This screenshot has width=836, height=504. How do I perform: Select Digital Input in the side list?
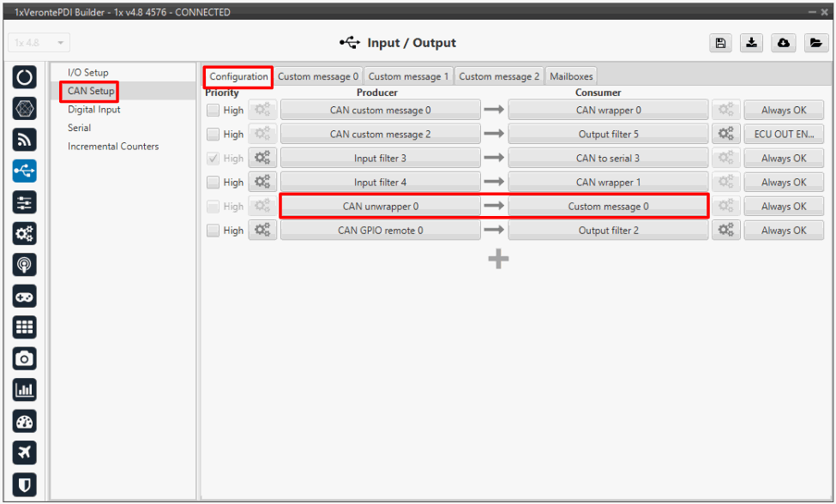point(94,110)
